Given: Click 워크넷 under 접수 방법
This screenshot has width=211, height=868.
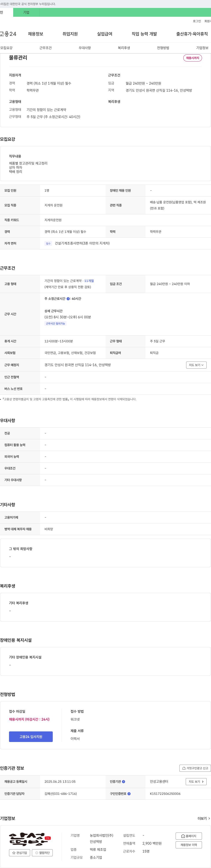Looking at the screenshot, I should (x=75, y=719).
